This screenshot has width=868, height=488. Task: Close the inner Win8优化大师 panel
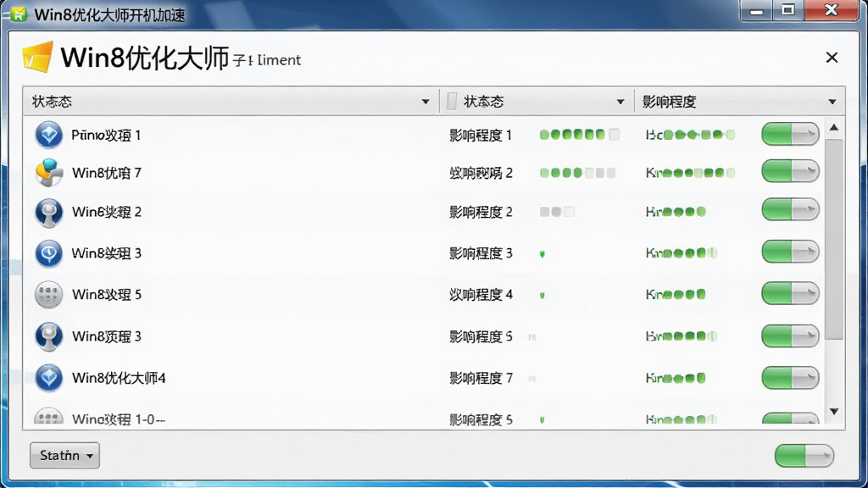tap(832, 58)
